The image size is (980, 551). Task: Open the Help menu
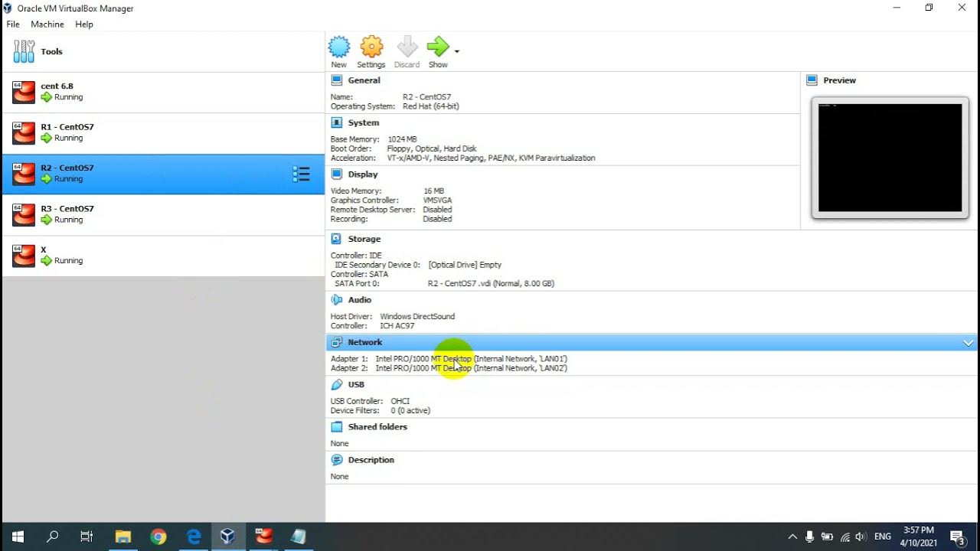point(84,24)
